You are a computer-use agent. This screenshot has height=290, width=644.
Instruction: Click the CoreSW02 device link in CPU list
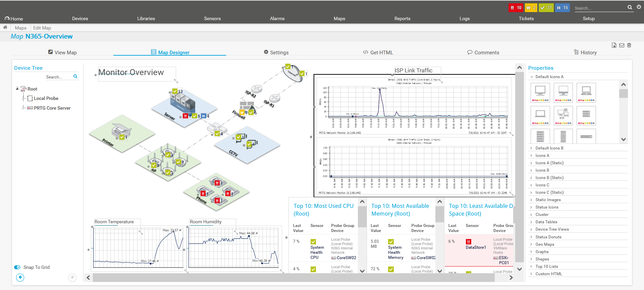pyautogui.click(x=346, y=258)
